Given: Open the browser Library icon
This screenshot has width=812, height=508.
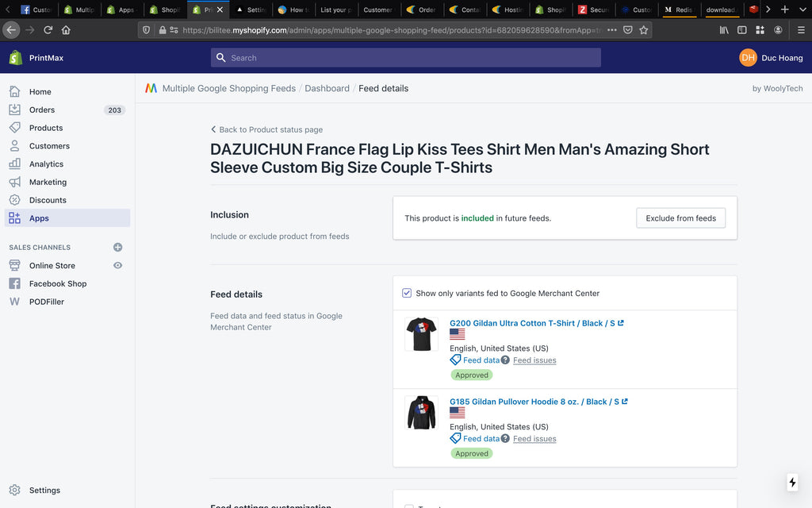Looking at the screenshot, I should [x=724, y=30].
